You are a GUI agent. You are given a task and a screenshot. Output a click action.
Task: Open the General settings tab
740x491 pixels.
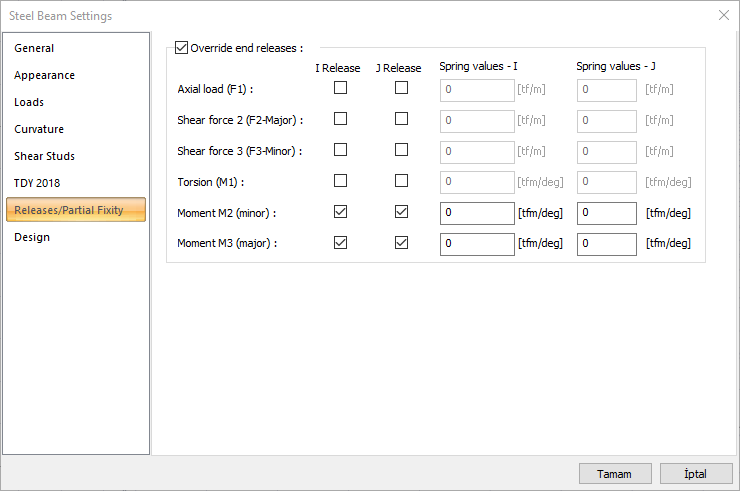[34, 48]
